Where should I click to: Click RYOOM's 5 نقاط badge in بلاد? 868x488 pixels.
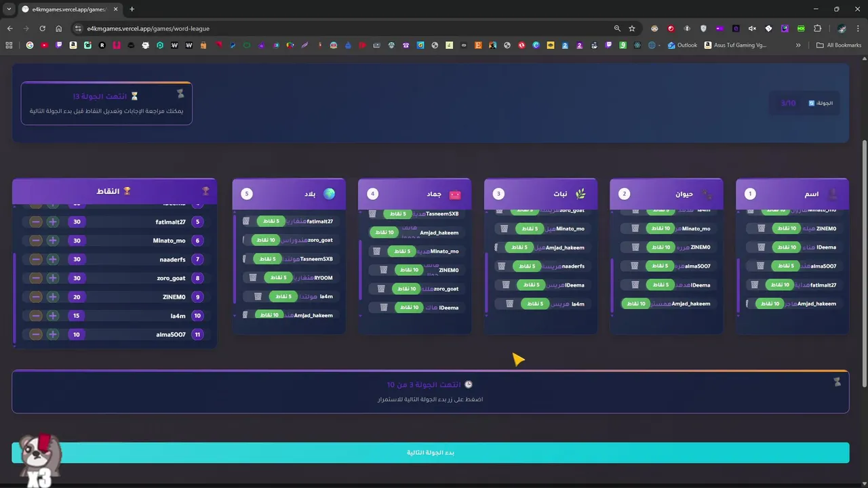tap(278, 277)
